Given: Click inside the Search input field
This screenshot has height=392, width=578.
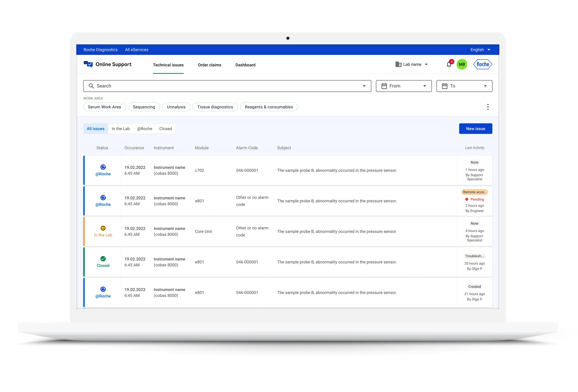Looking at the screenshot, I should [227, 86].
